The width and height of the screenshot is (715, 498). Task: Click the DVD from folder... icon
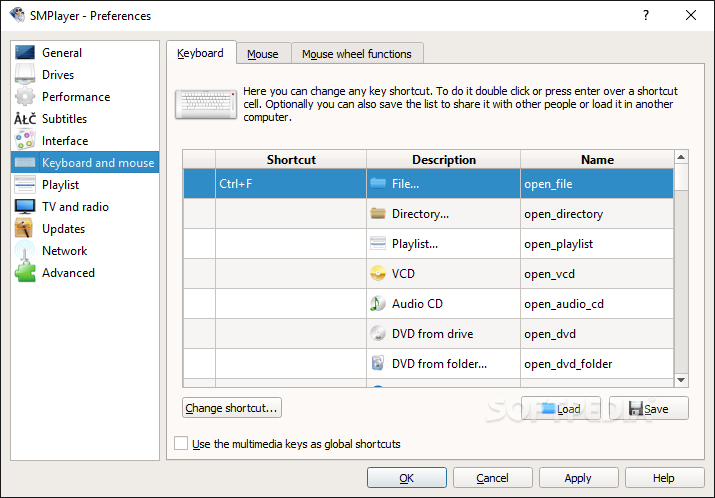pos(378,363)
